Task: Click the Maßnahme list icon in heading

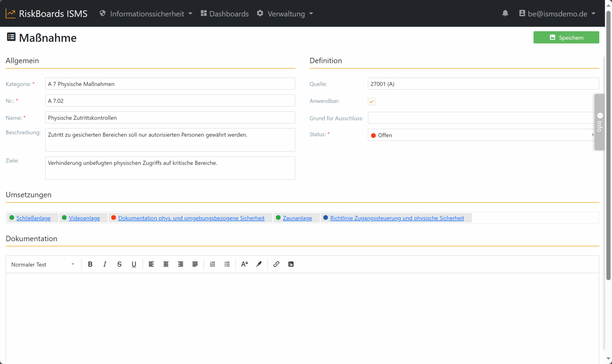Action: pos(11,37)
